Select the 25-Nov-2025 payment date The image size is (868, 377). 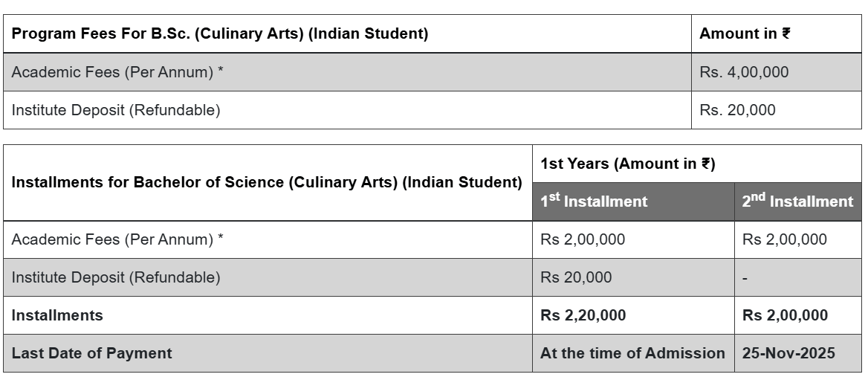pyautogui.click(x=788, y=353)
